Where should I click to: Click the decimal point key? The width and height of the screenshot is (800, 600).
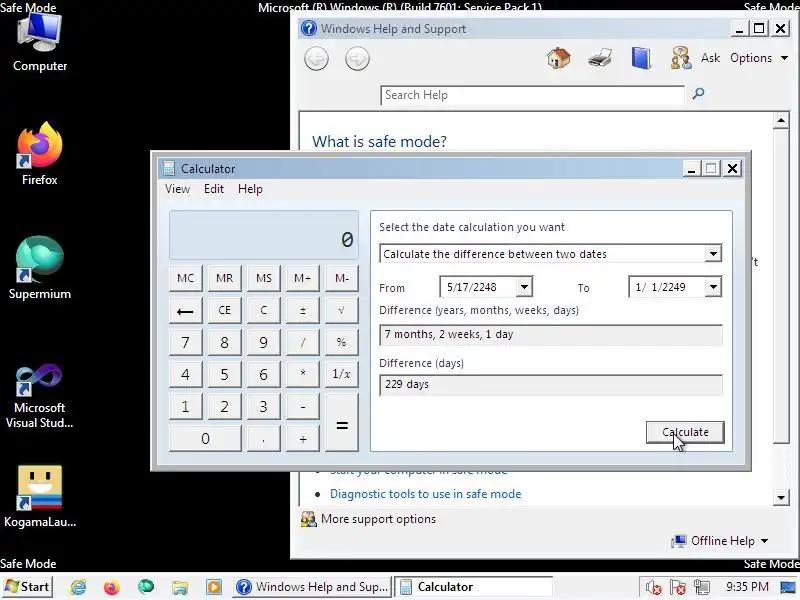[264, 439]
